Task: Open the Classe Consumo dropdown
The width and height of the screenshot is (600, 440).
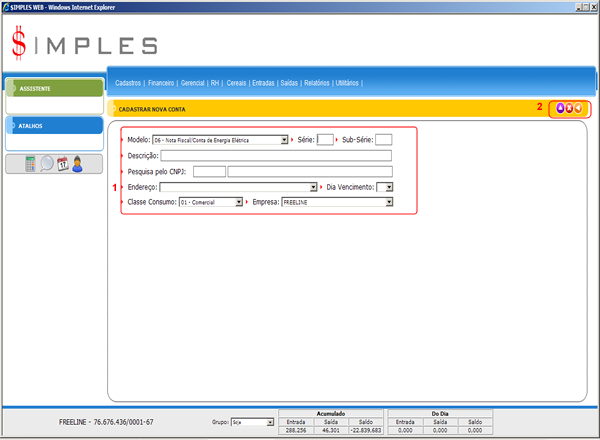Action: [x=238, y=201]
